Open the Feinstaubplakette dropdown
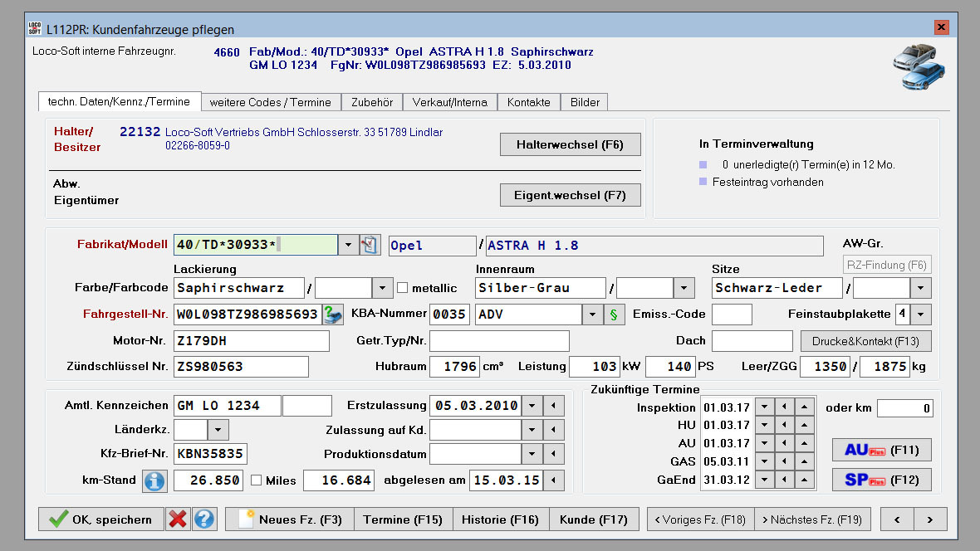Viewport: 980px width, 551px height. coord(922,315)
